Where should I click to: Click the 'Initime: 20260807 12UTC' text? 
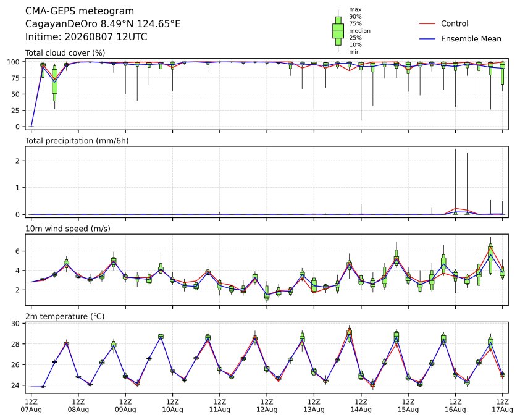click(86, 36)
